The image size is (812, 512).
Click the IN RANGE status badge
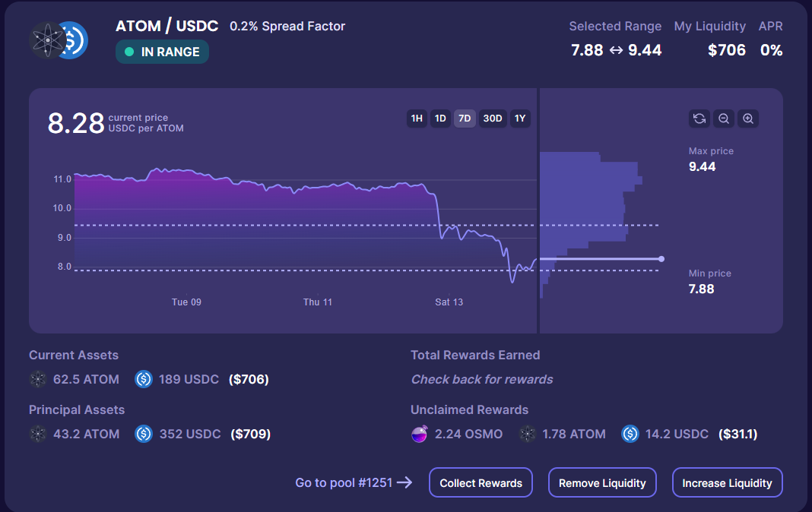pos(162,52)
